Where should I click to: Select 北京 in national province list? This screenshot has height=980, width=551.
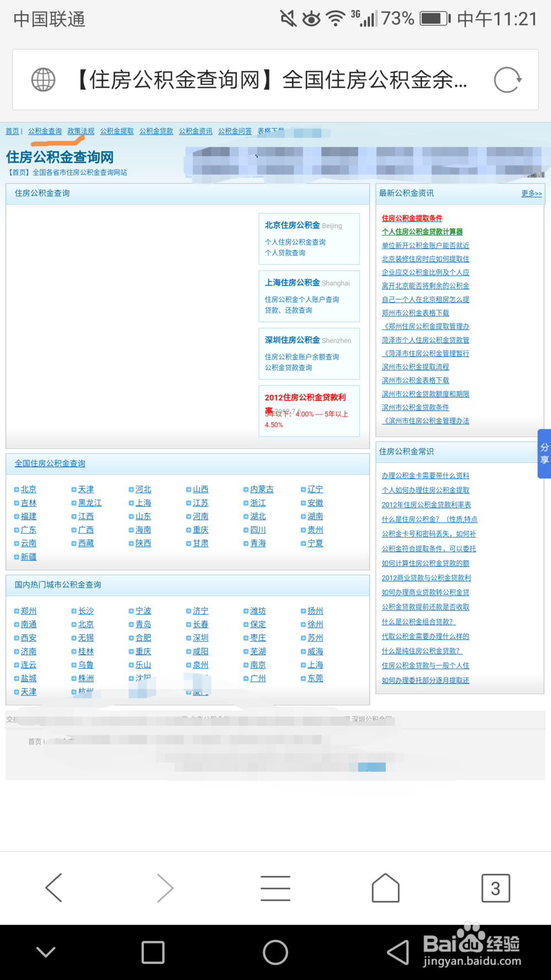(29, 489)
